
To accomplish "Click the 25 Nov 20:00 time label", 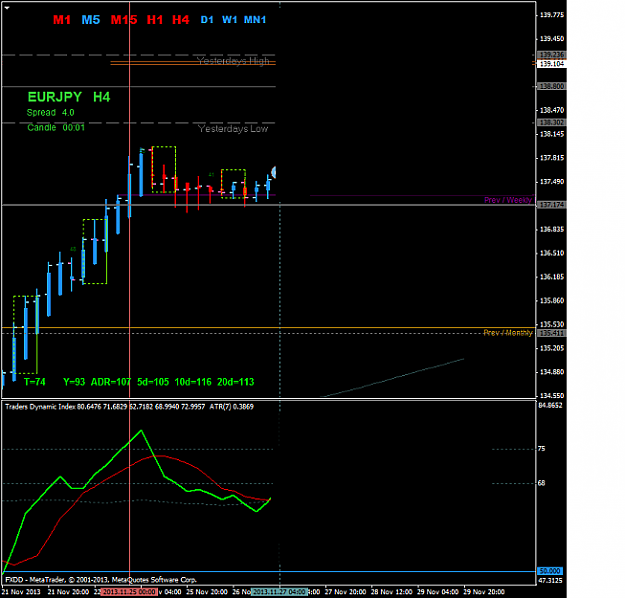I will point(207,592).
